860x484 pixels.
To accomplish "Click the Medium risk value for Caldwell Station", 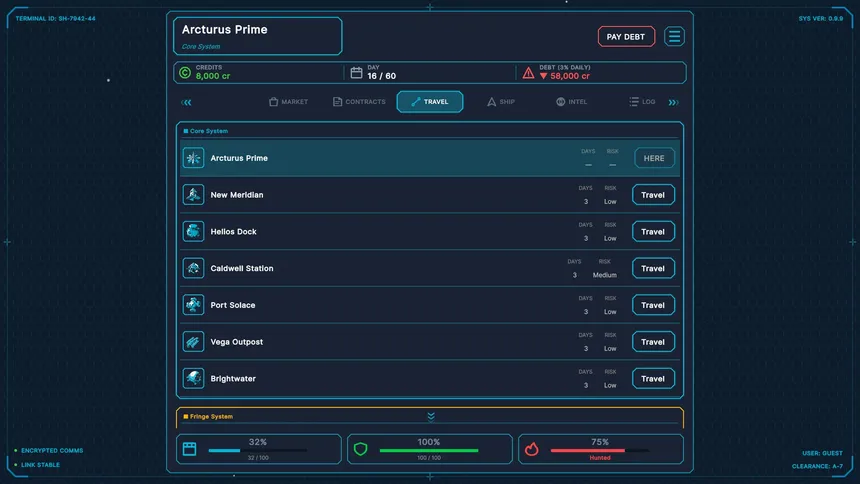I will tap(604, 275).
